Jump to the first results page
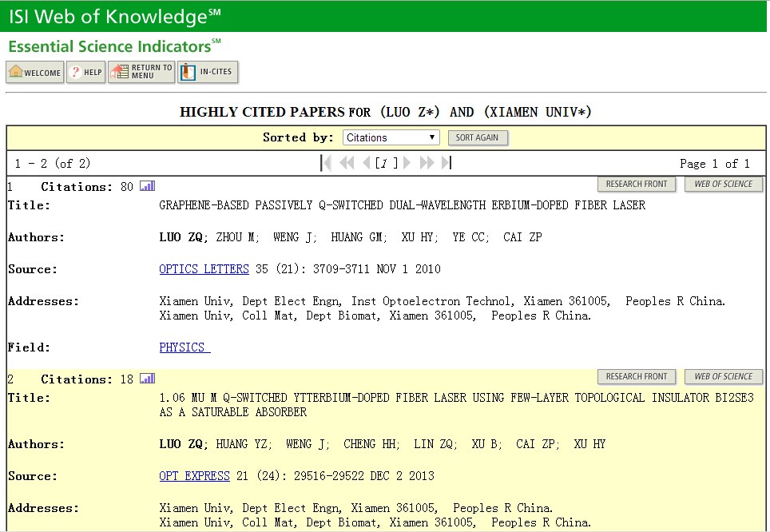770x532 pixels. (326, 163)
